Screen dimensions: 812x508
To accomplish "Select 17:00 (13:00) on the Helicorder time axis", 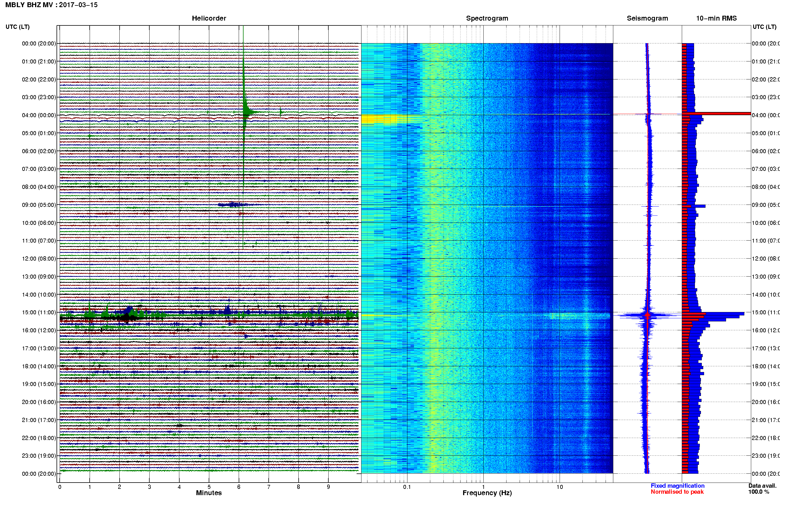I will [x=39, y=348].
